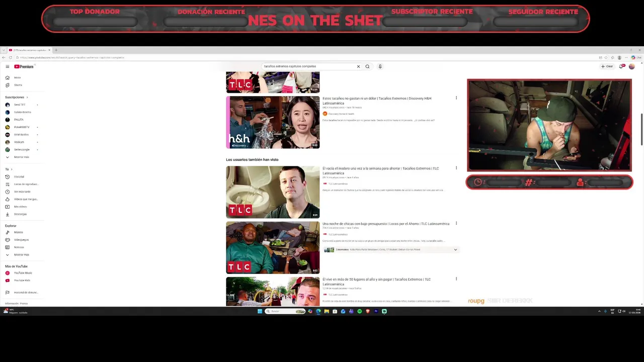
Task: Open Gabito Bonito subscription channel
Action: tap(22, 112)
